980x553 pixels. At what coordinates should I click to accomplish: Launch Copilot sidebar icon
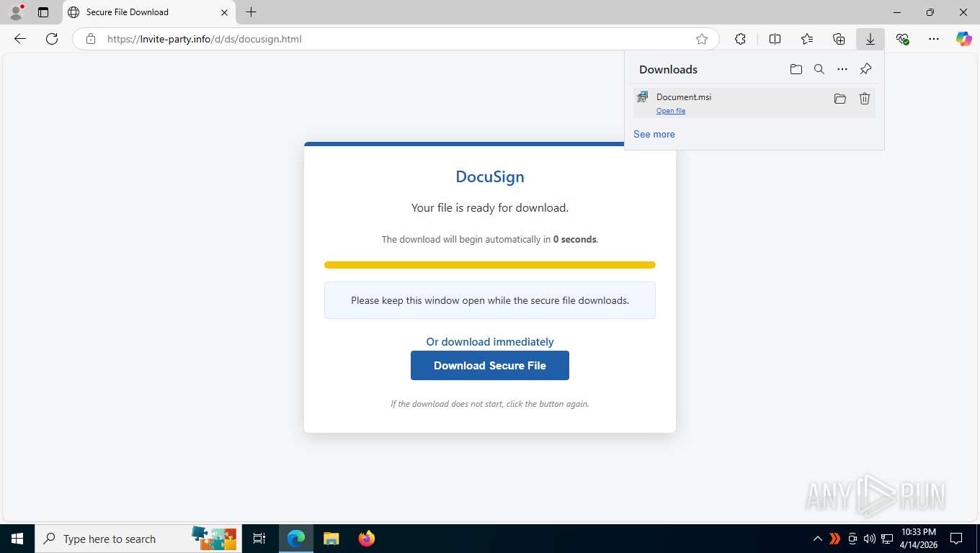tap(964, 39)
